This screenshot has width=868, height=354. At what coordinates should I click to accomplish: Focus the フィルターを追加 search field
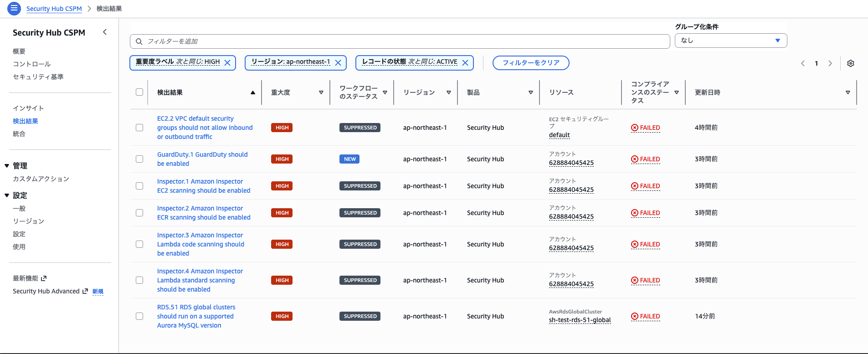(x=400, y=41)
